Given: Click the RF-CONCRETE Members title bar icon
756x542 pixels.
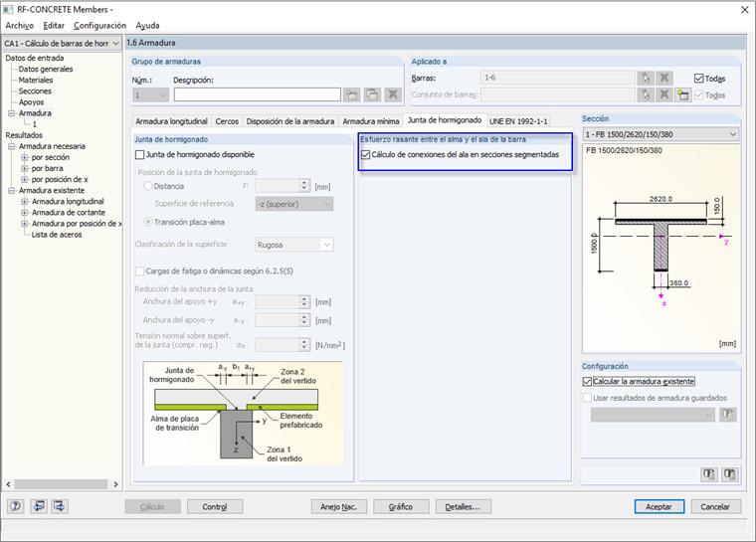Looking at the screenshot, I should 8,9.
